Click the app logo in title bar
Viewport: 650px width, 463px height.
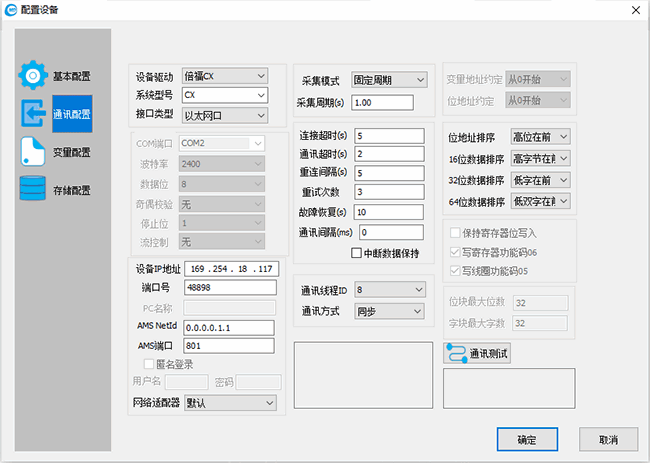point(12,10)
